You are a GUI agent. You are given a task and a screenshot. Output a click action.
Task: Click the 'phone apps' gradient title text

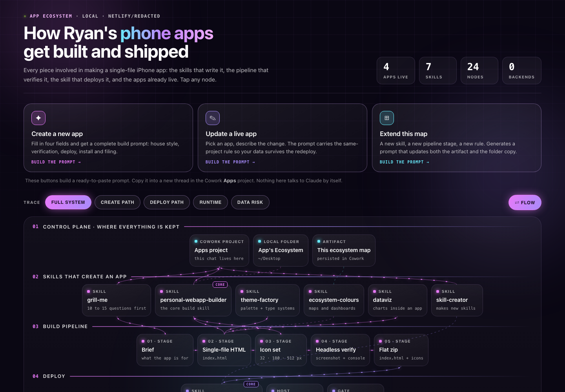point(167,34)
